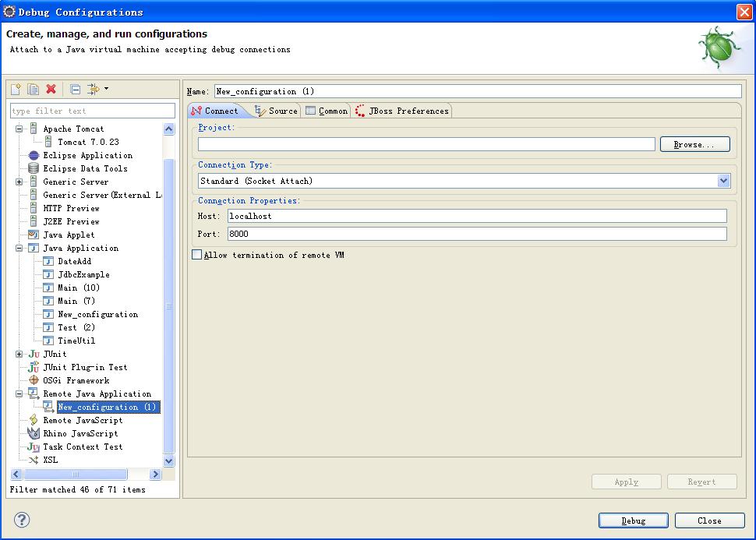Click the Browse button for Project
This screenshot has width=756, height=540.
[x=694, y=144]
